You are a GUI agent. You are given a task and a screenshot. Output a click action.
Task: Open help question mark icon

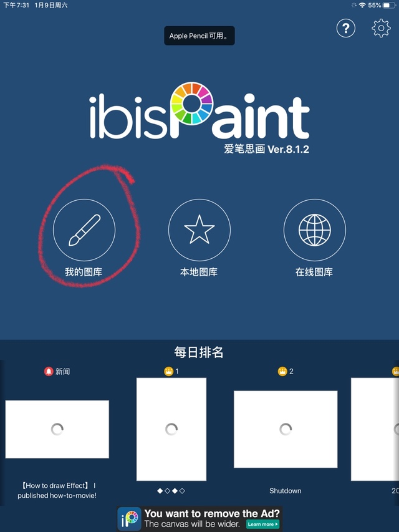click(x=346, y=28)
